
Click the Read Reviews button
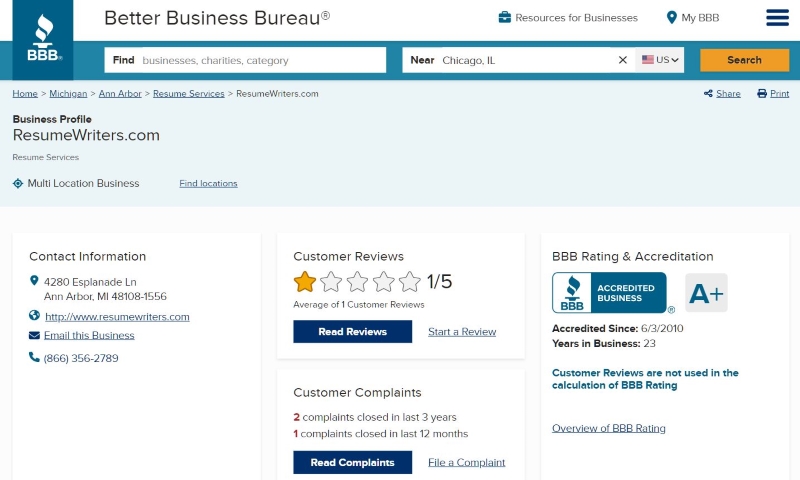point(353,332)
